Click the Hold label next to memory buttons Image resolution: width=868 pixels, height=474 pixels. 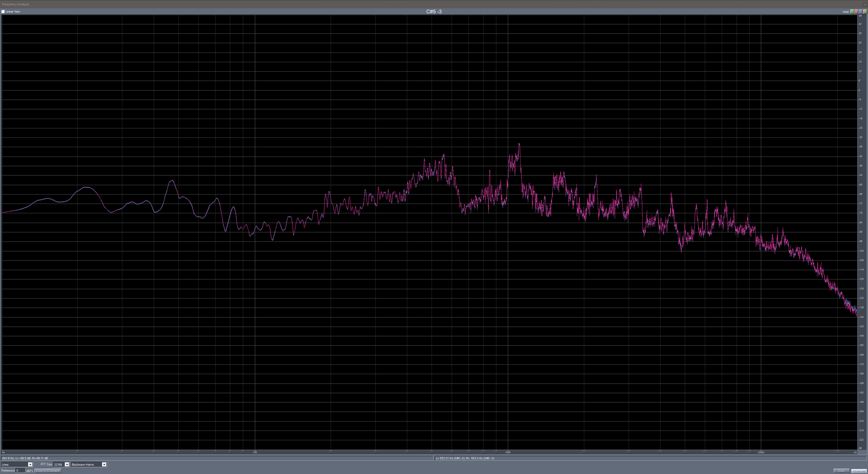tap(846, 12)
